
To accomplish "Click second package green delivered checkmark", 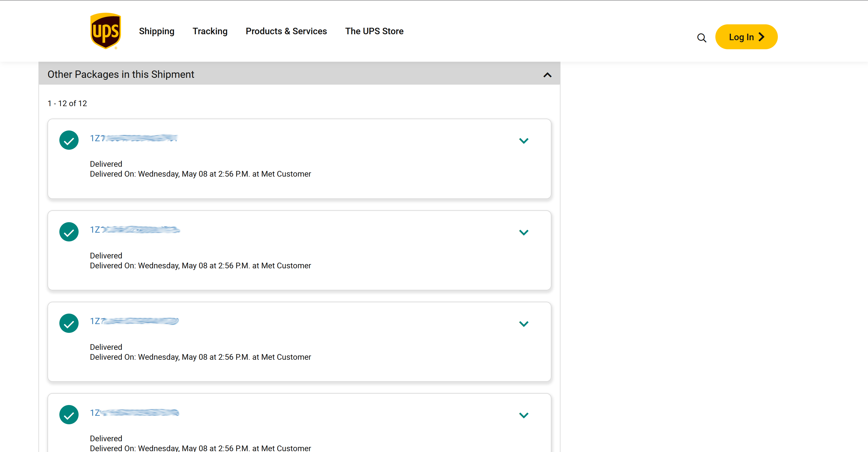I will tap(69, 232).
